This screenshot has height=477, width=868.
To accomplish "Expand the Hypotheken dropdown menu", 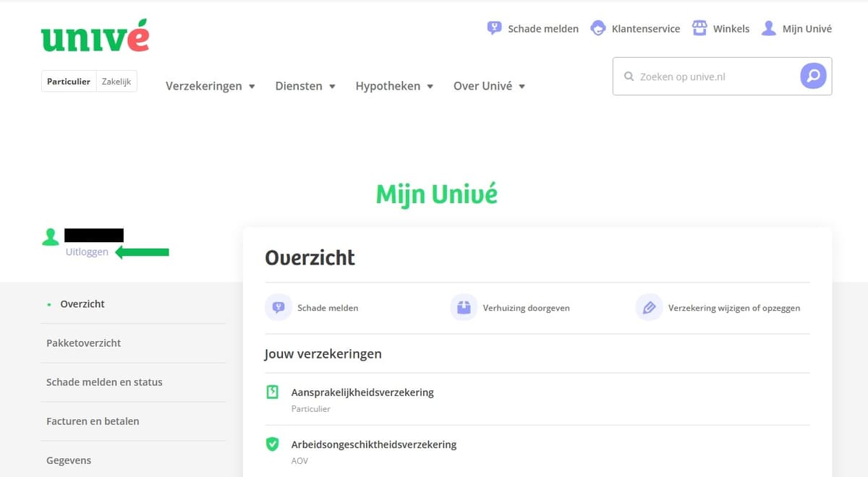I will click(393, 86).
